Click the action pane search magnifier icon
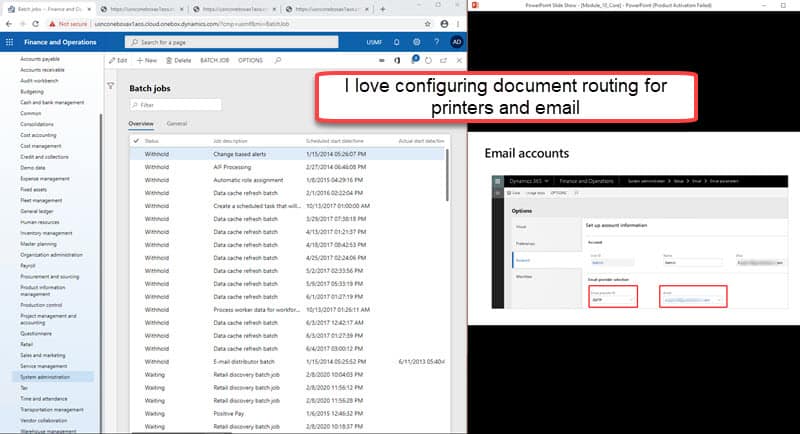 (278, 60)
